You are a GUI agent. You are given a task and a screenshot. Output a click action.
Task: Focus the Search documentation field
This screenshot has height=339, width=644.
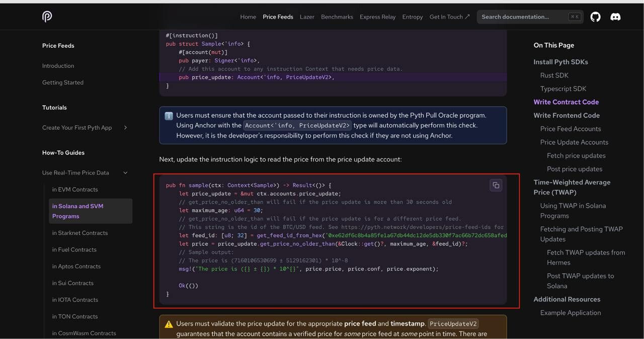tap(530, 17)
